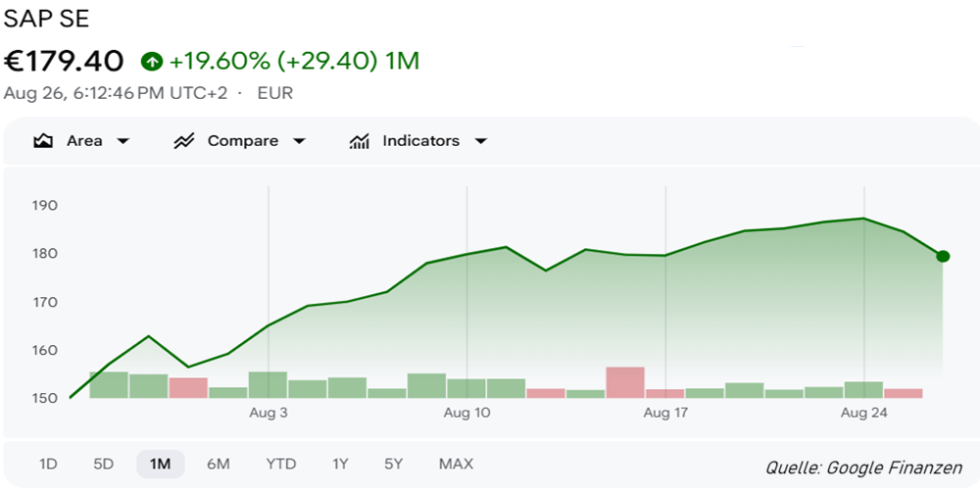
Task: Expand the Compare dropdown arrow
Action: [299, 141]
